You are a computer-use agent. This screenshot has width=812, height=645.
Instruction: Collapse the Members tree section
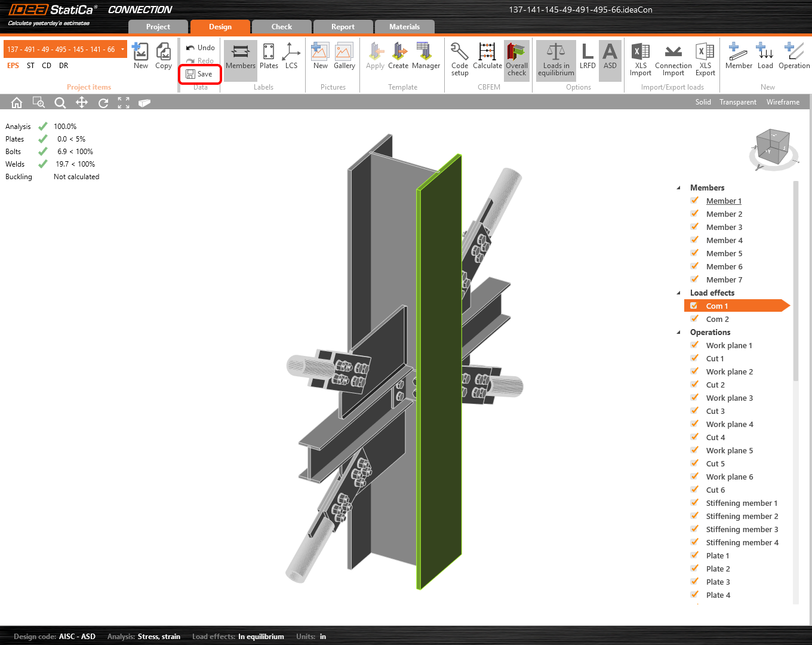pyautogui.click(x=678, y=188)
